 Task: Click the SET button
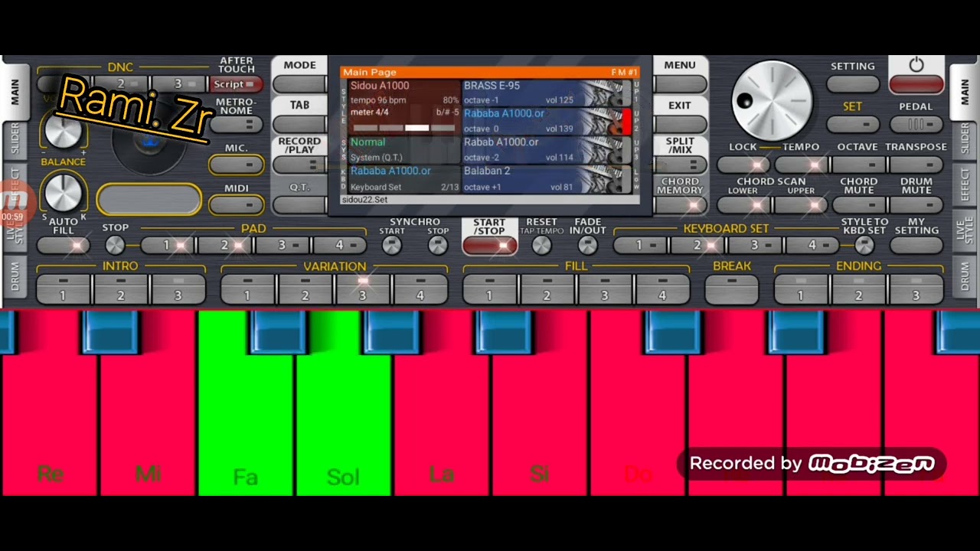click(853, 124)
